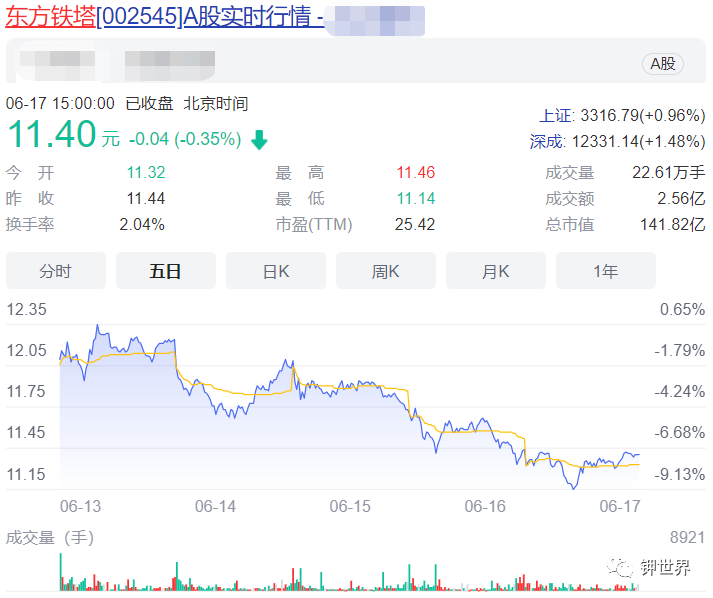Open the 东方铁塔[002545] stock title link
The image size is (713, 598).
(164, 17)
